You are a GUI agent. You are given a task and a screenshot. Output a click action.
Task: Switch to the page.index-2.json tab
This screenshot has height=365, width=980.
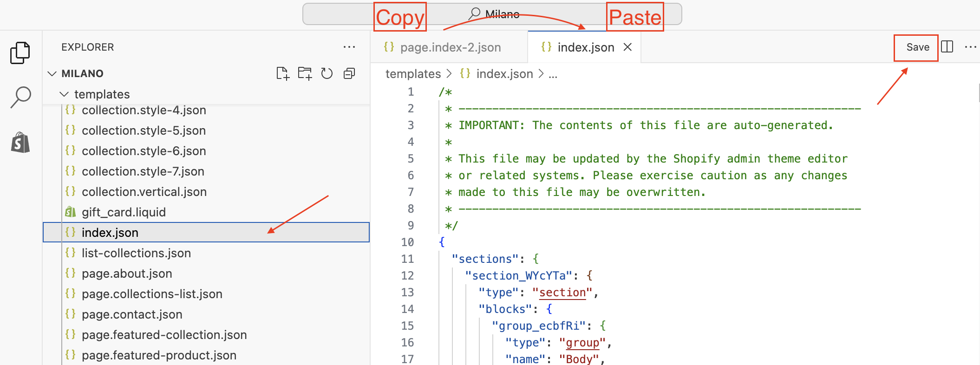pyautogui.click(x=449, y=47)
